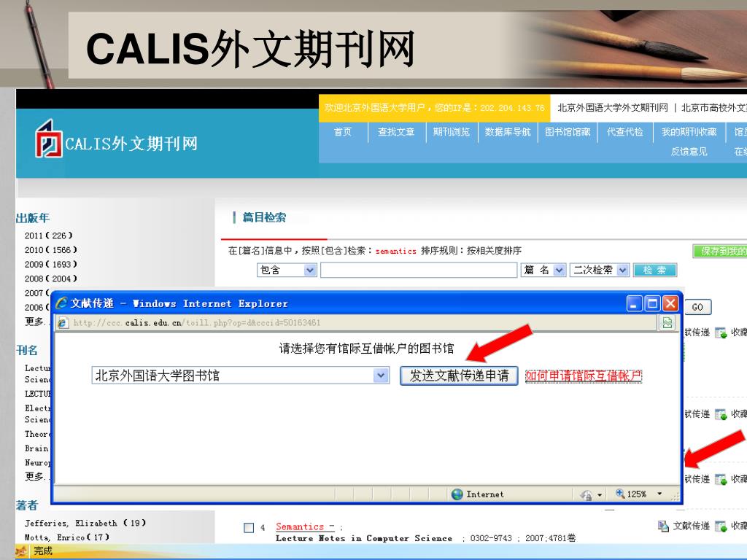Minimize the 文献传递 popup window
This screenshot has height=560, width=747.
pos(634,303)
